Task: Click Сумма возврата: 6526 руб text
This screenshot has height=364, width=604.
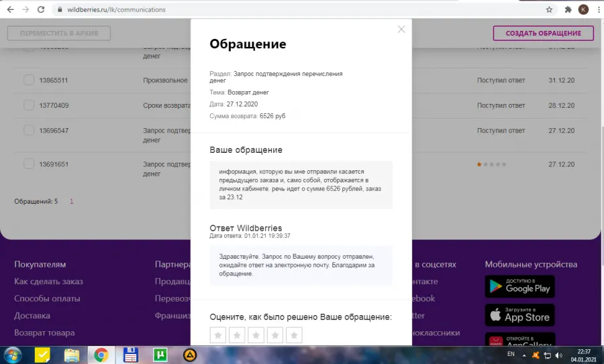Action: coord(247,116)
